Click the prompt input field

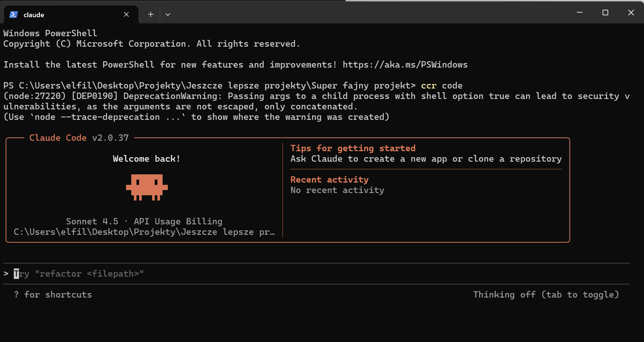click(x=316, y=274)
